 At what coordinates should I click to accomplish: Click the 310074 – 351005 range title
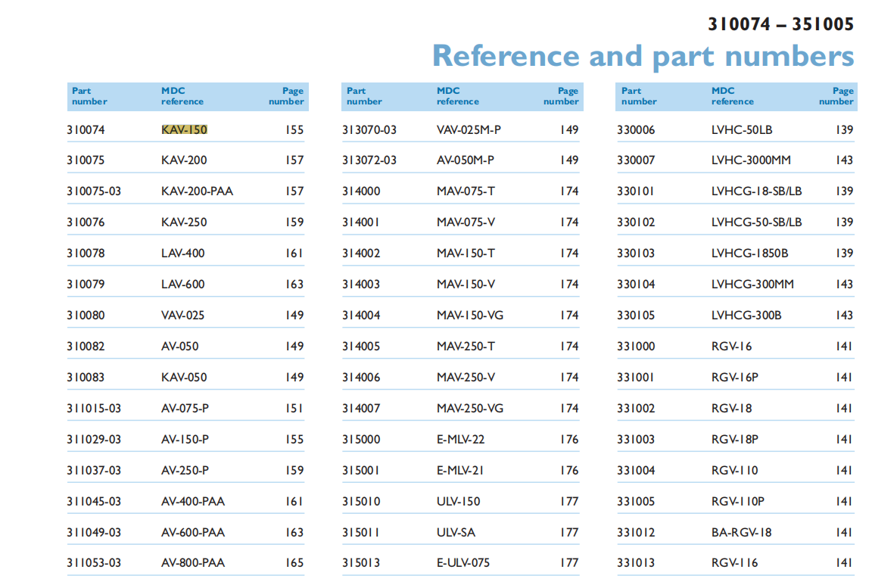(780, 24)
